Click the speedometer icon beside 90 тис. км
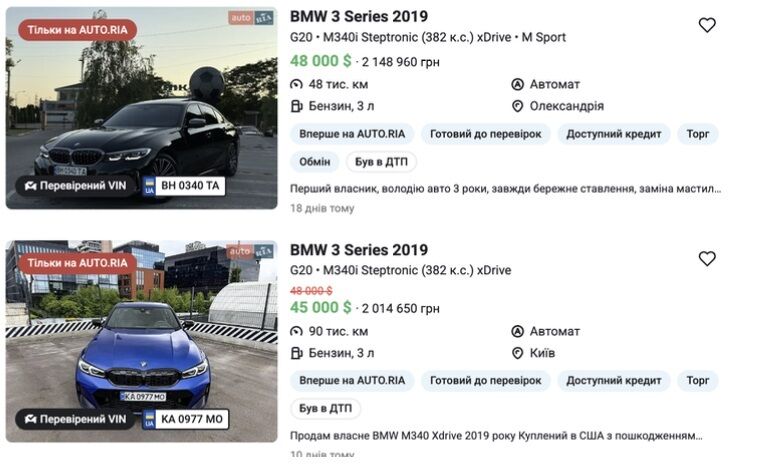 (296, 332)
